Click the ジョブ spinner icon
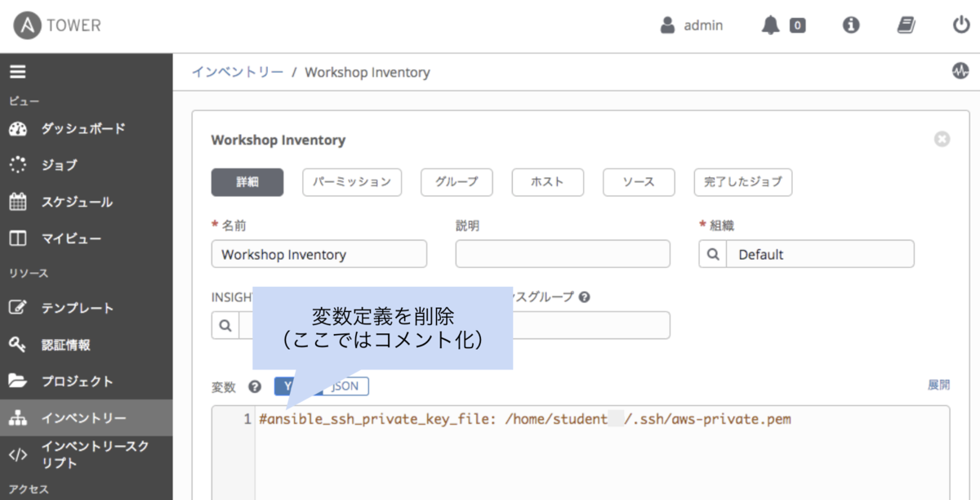The image size is (980, 500). [18, 165]
